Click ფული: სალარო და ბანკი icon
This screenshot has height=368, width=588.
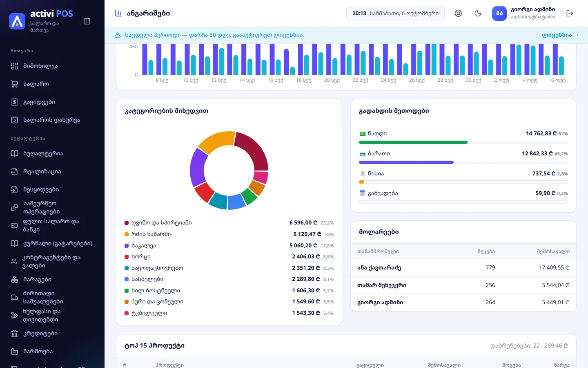click(14, 226)
